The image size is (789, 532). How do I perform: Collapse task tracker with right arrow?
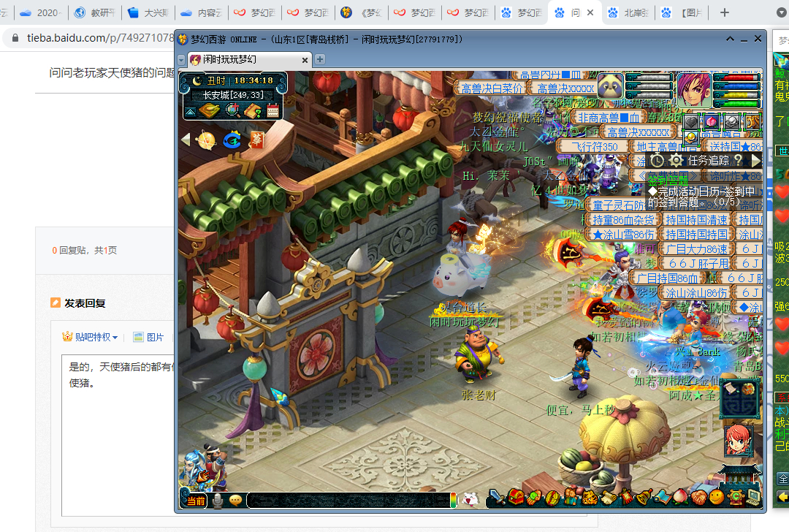click(755, 161)
